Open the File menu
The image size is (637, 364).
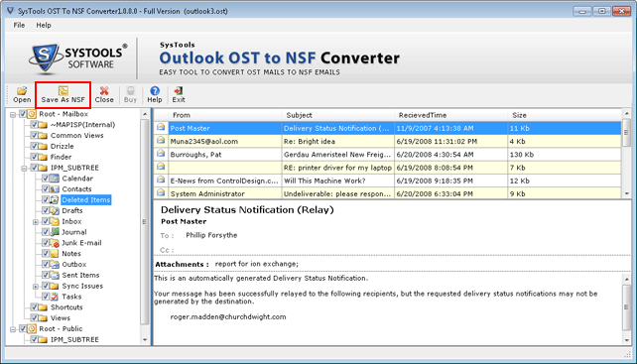(19, 25)
